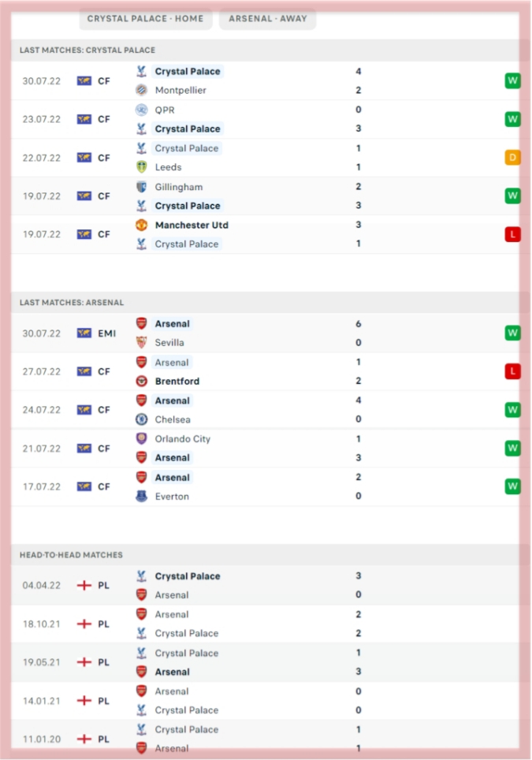
Task: Click the loss badge for Brentford match
Action: point(512,372)
